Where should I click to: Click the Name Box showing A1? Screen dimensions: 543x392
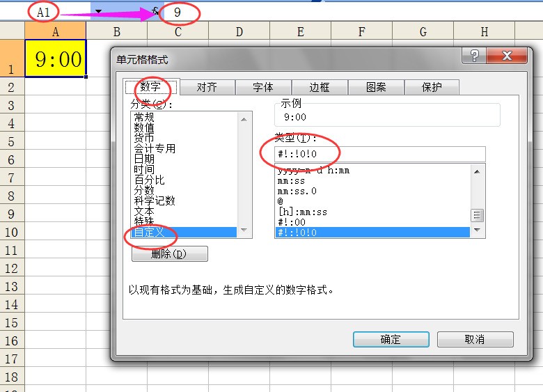[44, 12]
